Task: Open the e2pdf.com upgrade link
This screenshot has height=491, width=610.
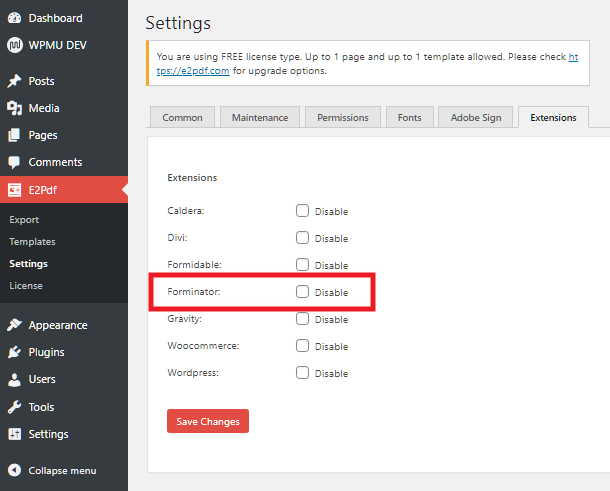Action: click(x=193, y=71)
